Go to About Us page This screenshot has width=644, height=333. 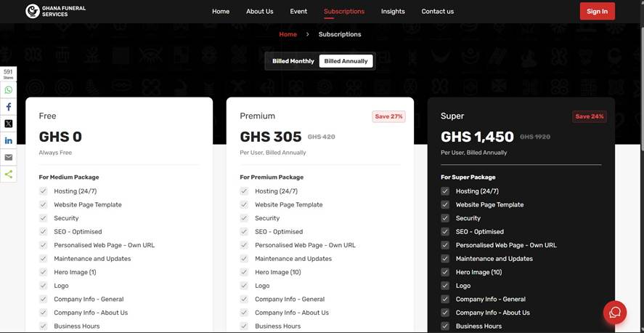(x=260, y=12)
